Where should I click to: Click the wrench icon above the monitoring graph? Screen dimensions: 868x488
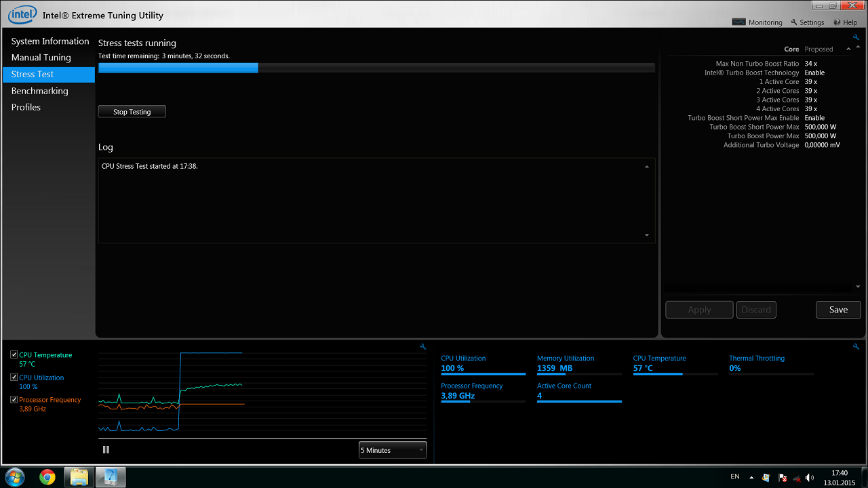click(x=423, y=346)
